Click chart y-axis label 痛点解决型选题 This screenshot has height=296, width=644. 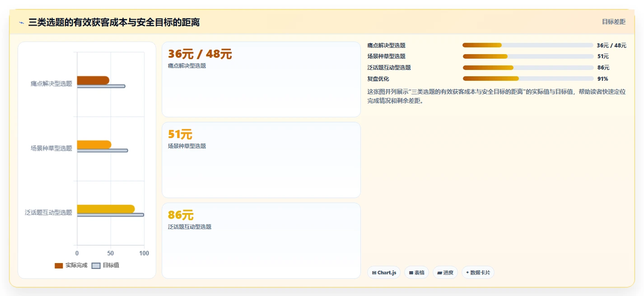pos(51,83)
